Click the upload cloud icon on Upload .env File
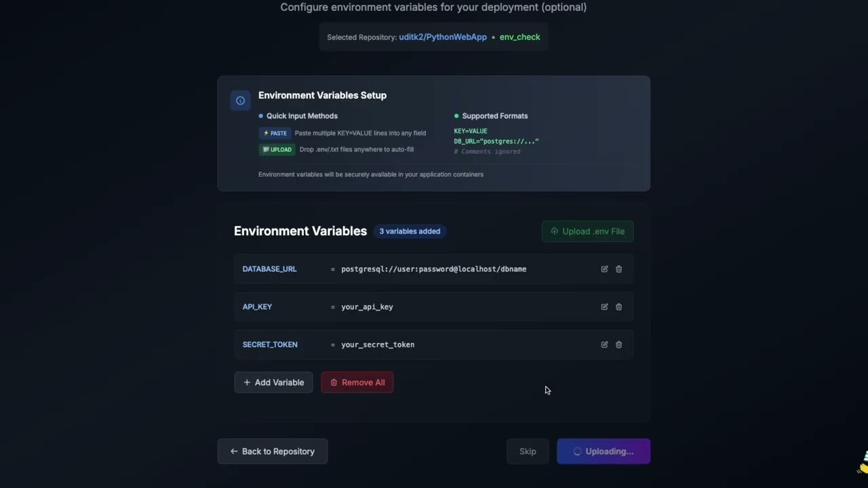868x488 pixels. [554, 231]
